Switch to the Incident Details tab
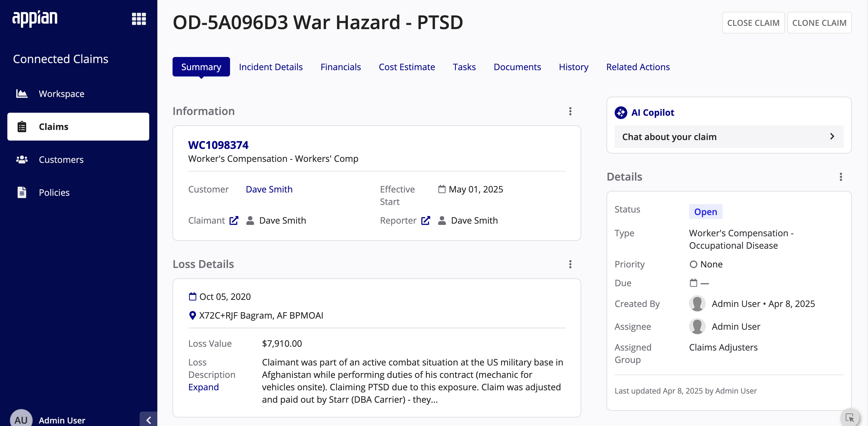This screenshot has width=868, height=426. tap(271, 67)
